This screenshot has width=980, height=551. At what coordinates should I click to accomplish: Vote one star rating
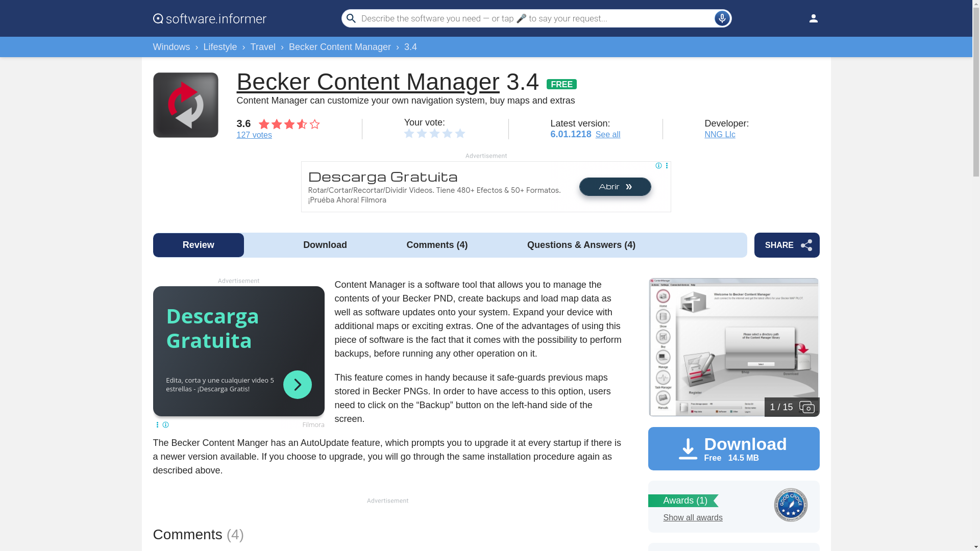point(409,133)
